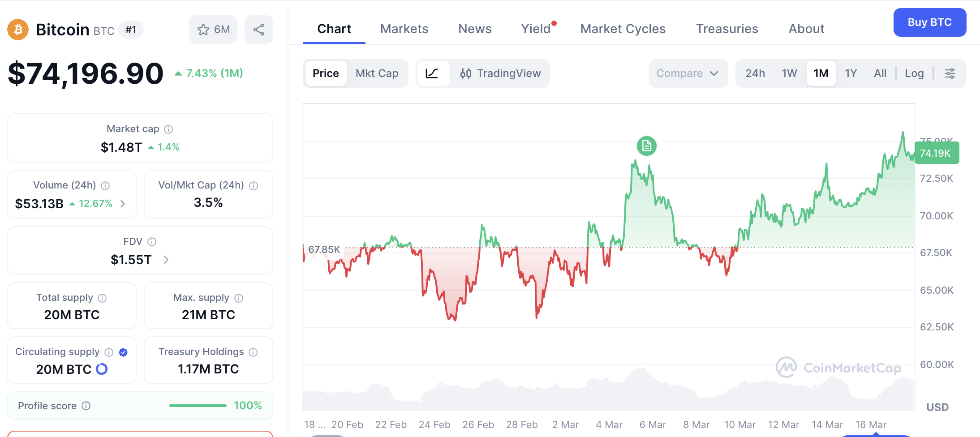
Task: Open the Markets tab
Action: click(x=404, y=29)
